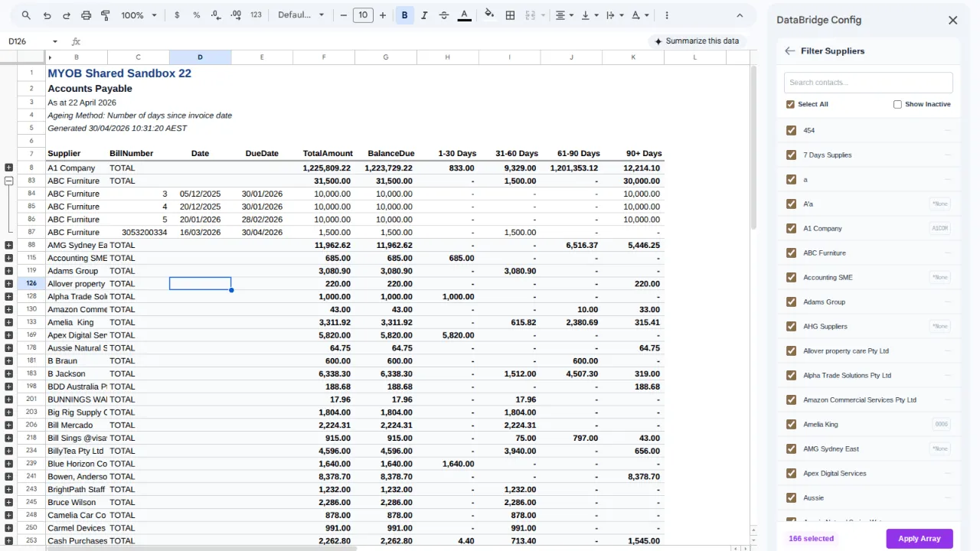Click Summarize this data button
Screen dimensions: 980x551
(x=697, y=41)
